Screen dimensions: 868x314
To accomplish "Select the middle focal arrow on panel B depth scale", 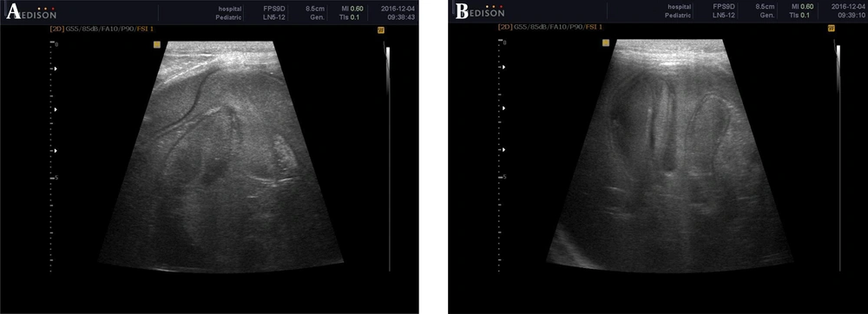I will pos(503,108).
